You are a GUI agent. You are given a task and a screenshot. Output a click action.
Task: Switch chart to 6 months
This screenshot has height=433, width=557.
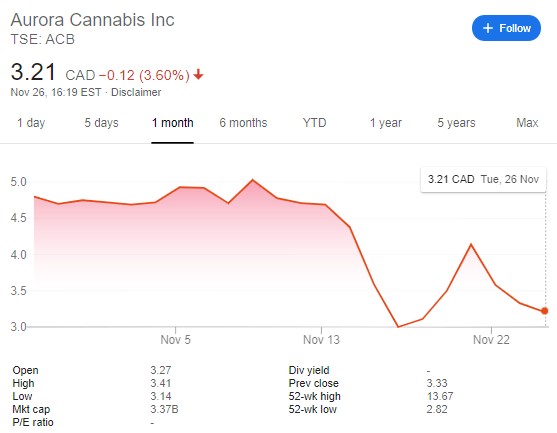pos(243,123)
